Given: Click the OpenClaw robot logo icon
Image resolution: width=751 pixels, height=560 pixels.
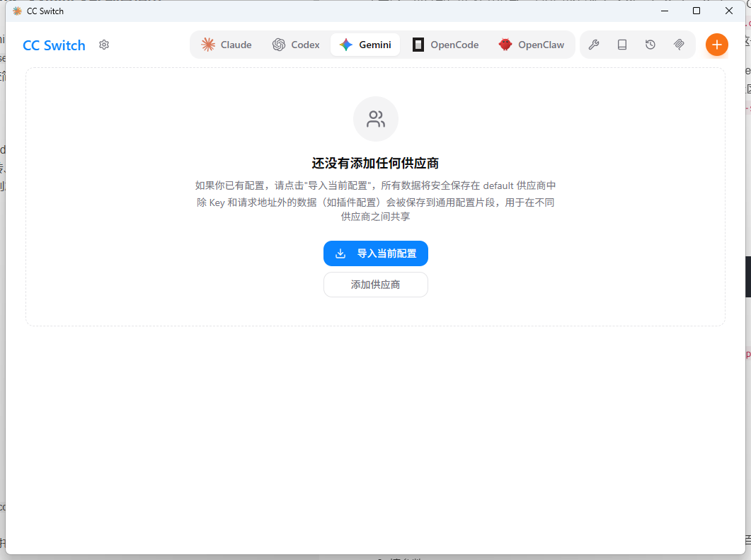Looking at the screenshot, I should coord(505,44).
